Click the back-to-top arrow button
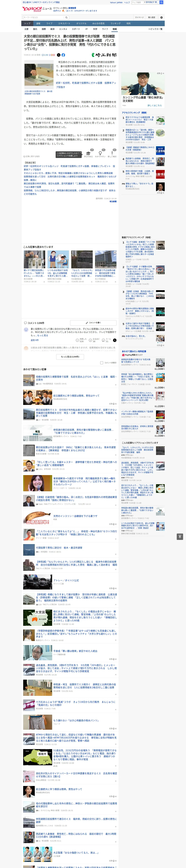186x868 pixels. coord(180,536)
